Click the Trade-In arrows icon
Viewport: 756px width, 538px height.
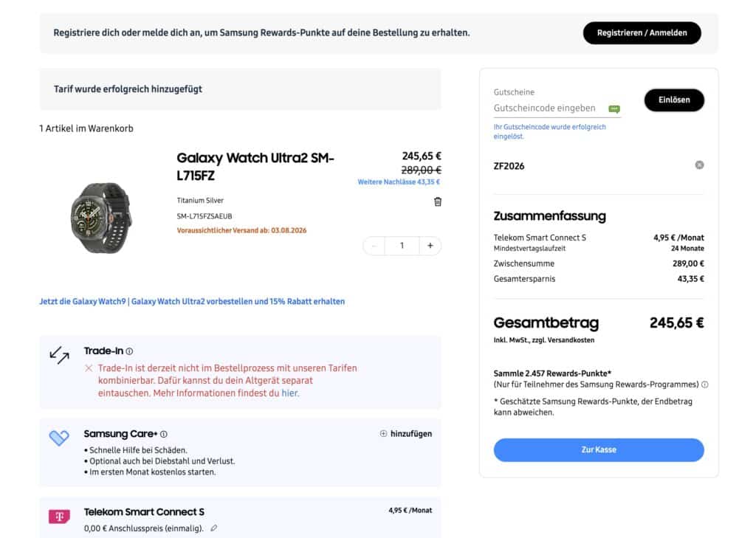tap(59, 355)
